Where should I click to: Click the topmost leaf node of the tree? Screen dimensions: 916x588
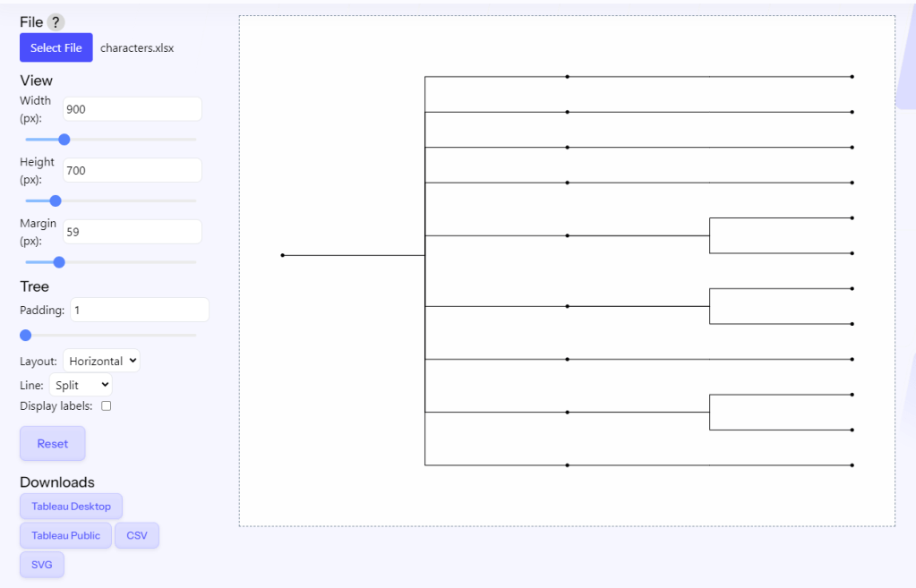click(x=852, y=77)
